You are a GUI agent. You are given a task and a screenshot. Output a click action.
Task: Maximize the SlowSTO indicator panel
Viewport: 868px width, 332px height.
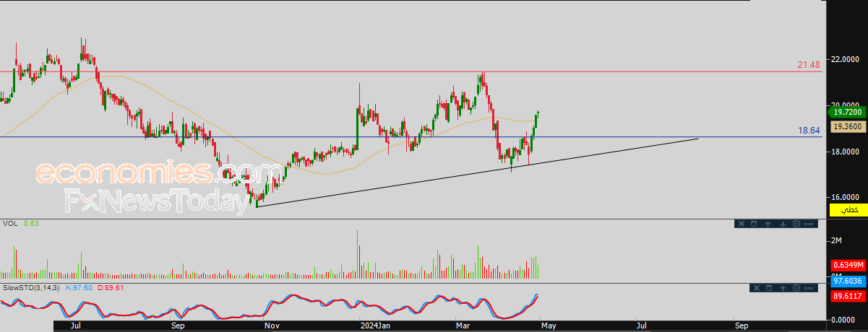(x=769, y=288)
